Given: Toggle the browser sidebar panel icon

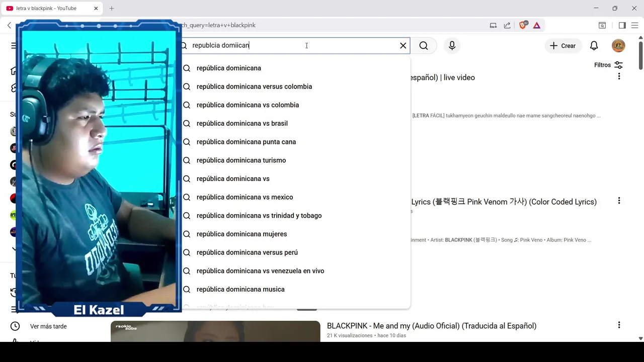Looking at the screenshot, I should (622, 25).
